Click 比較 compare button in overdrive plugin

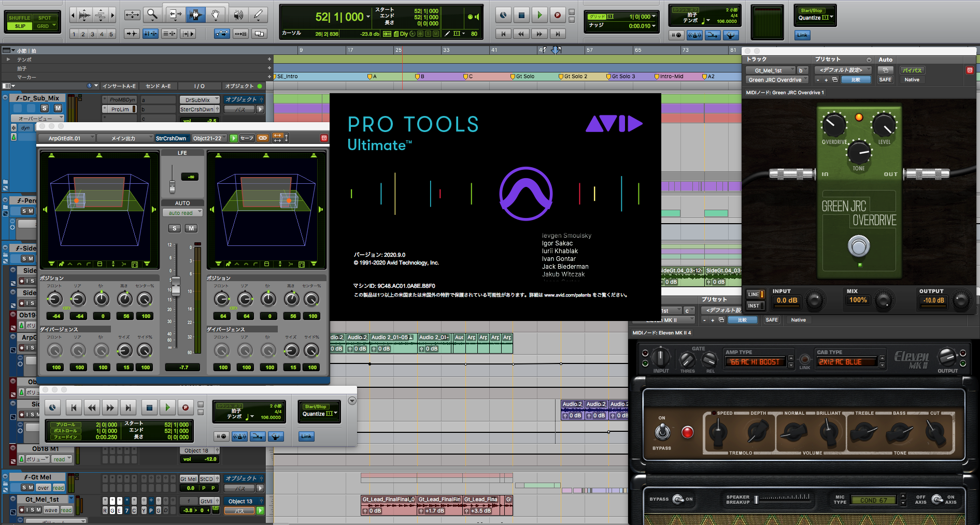(x=856, y=80)
